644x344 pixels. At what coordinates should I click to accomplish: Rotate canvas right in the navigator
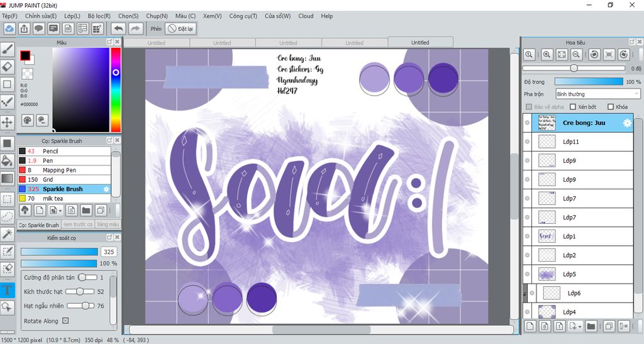point(623,54)
